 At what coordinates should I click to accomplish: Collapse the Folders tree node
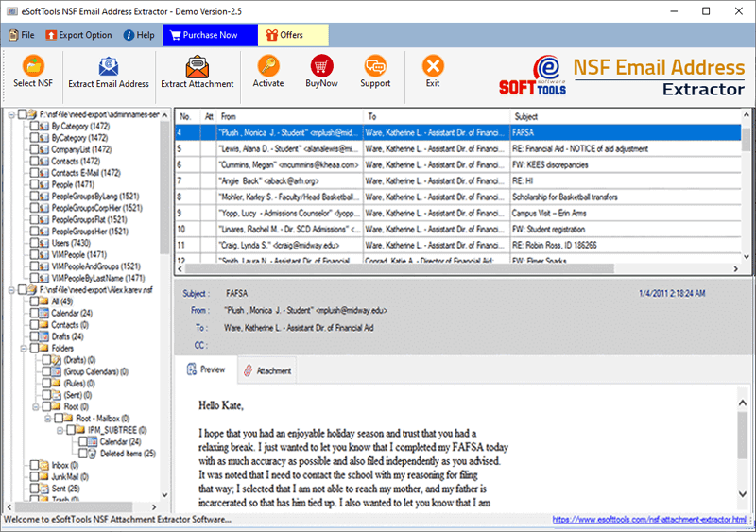(22, 348)
